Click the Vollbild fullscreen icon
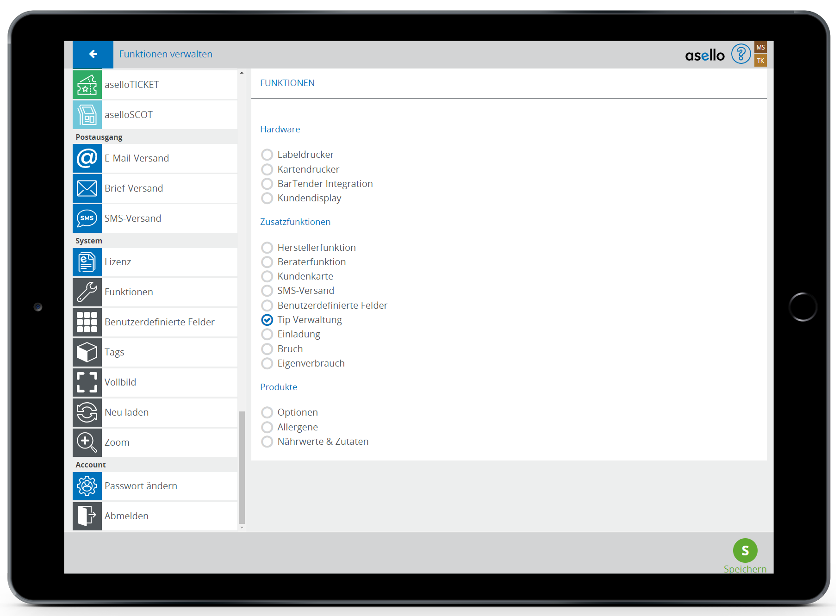This screenshot has width=840, height=616. point(87,382)
